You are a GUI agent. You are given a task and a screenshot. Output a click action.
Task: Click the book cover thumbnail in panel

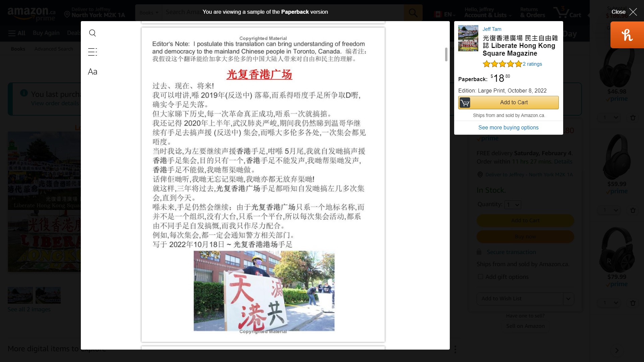tap(468, 38)
